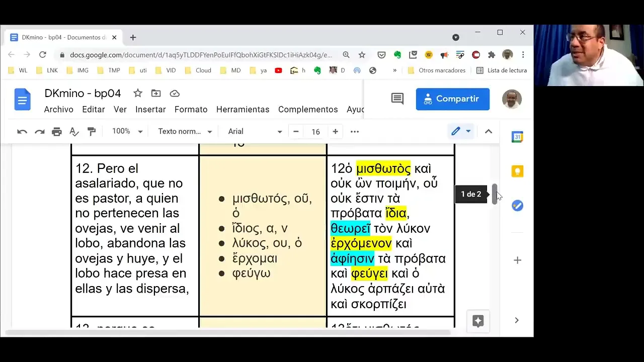Viewport: 644px width, 362px height.
Task: Open Lista de lectura
Action: pos(502,70)
